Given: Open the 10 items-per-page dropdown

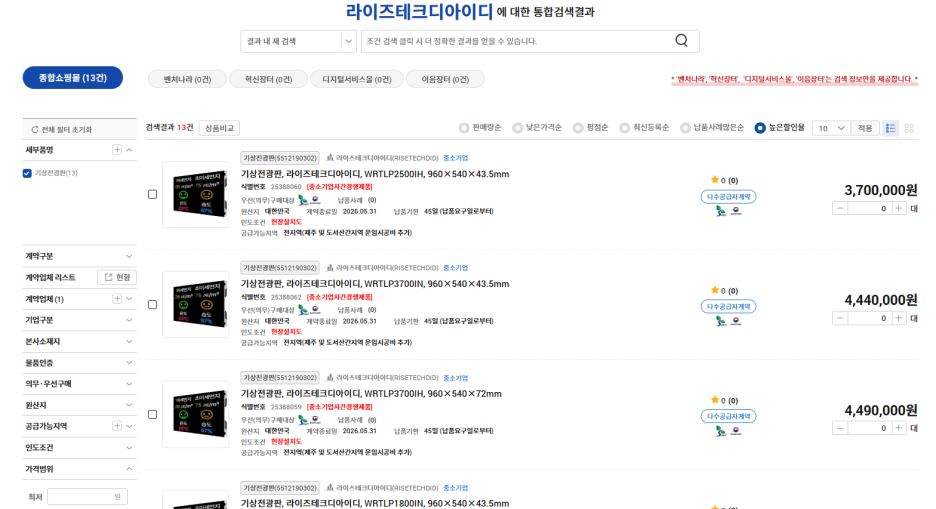Looking at the screenshot, I should coord(830,128).
